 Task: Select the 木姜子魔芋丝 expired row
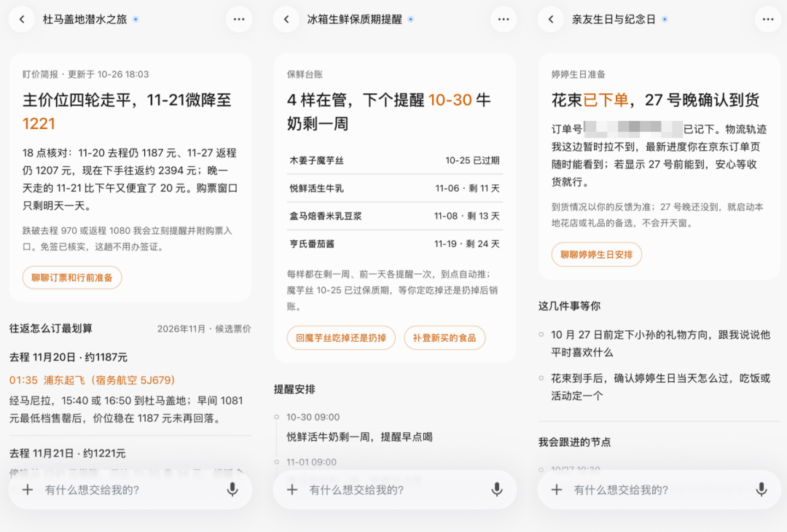(394, 160)
